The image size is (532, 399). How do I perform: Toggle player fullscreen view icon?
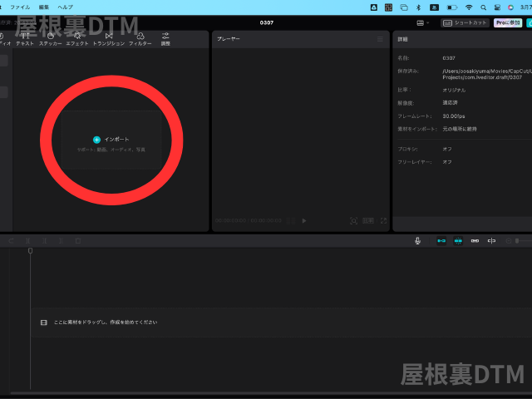click(383, 221)
